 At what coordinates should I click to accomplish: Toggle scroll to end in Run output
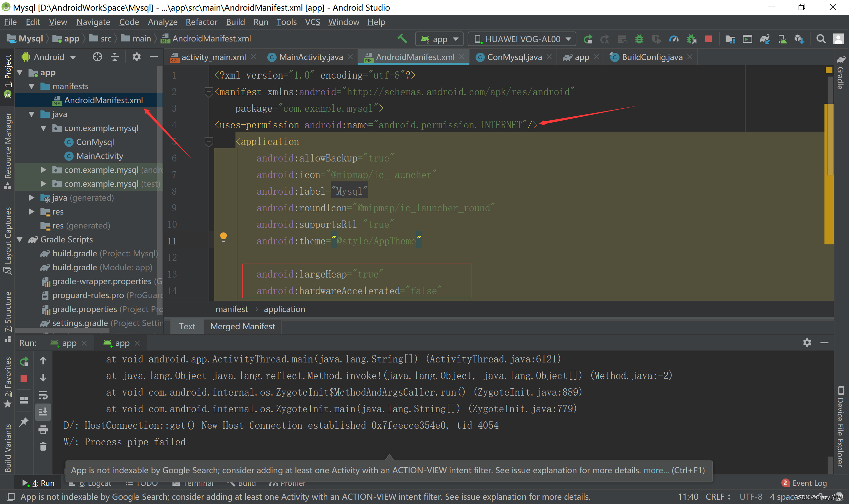click(x=43, y=412)
